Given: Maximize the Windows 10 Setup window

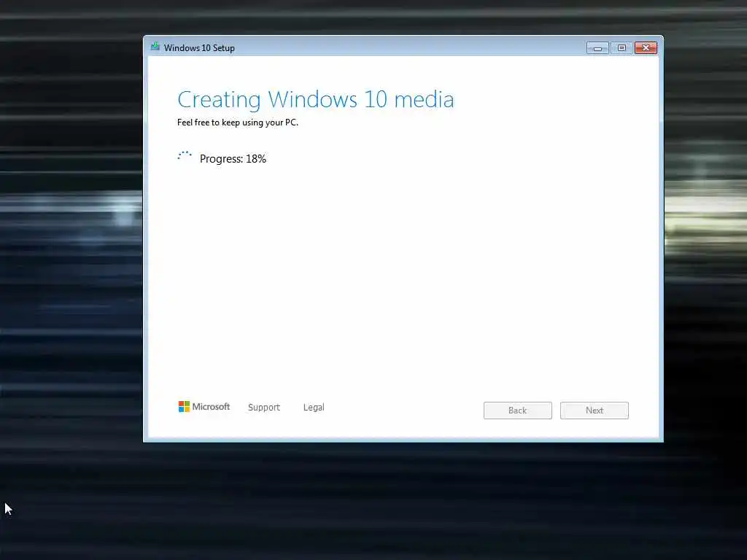Looking at the screenshot, I should [x=622, y=47].
